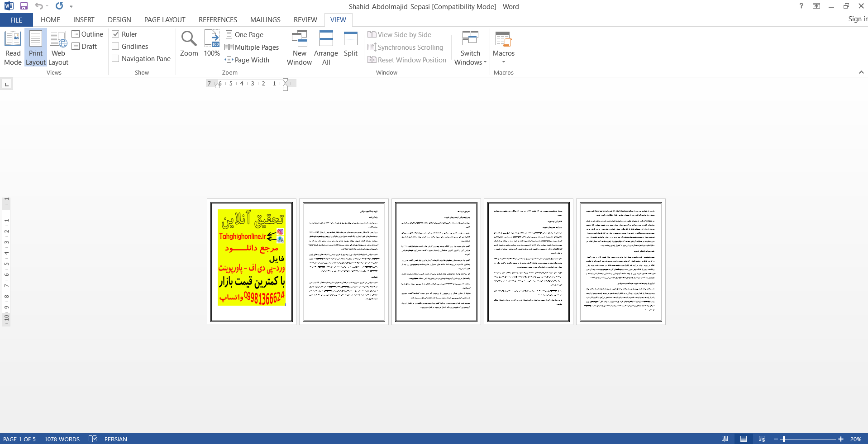Switch to Print Layout view
868x444 pixels.
36,48
